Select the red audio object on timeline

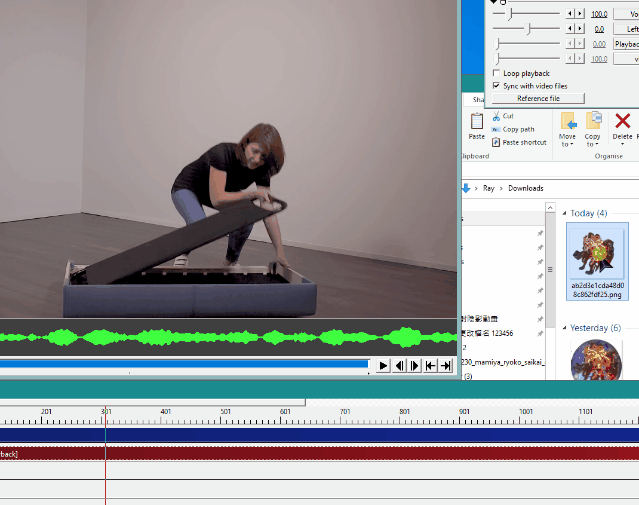click(x=320, y=453)
